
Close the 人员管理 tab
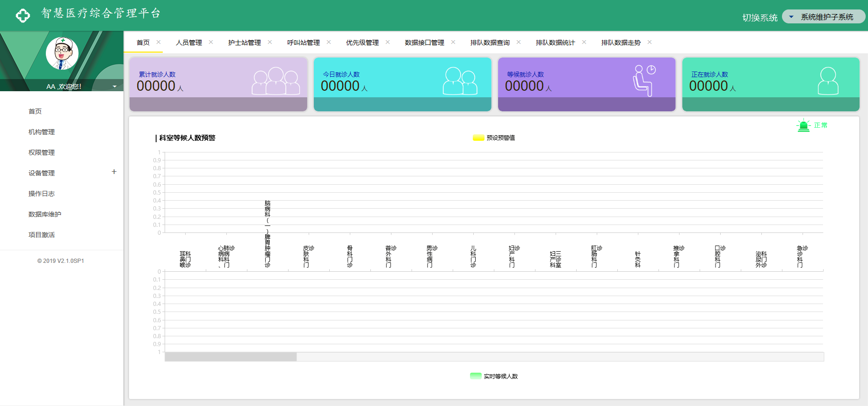click(x=211, y=42)
